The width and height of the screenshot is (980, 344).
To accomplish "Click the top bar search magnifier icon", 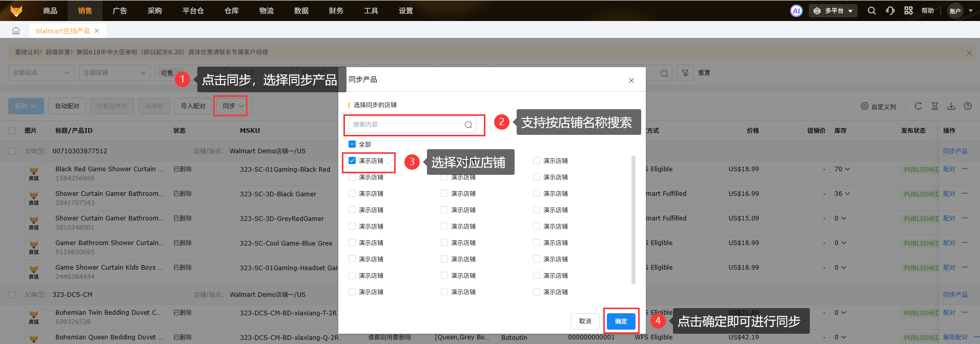I will point(871,11).
